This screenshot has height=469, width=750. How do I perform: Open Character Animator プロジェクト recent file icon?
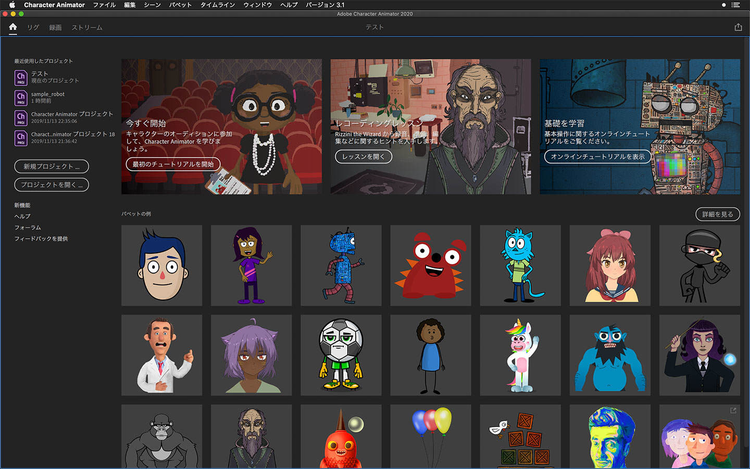[21, 117]
